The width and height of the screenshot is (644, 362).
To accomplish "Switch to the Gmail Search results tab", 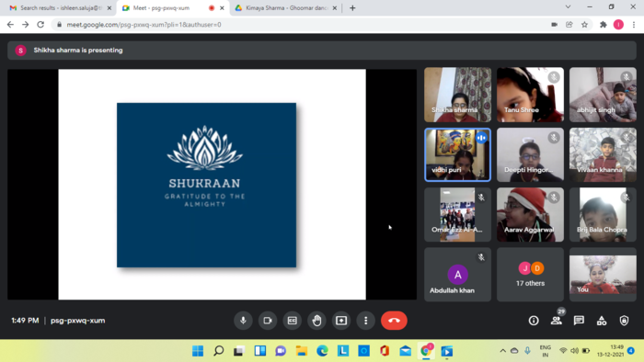I will pos(61,7).
